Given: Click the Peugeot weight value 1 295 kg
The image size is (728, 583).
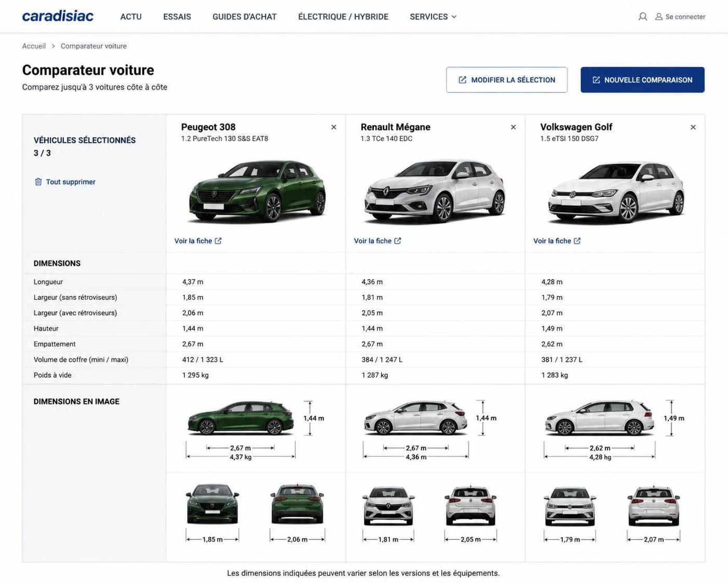Looking at the screenshot, I should point(195,376).
